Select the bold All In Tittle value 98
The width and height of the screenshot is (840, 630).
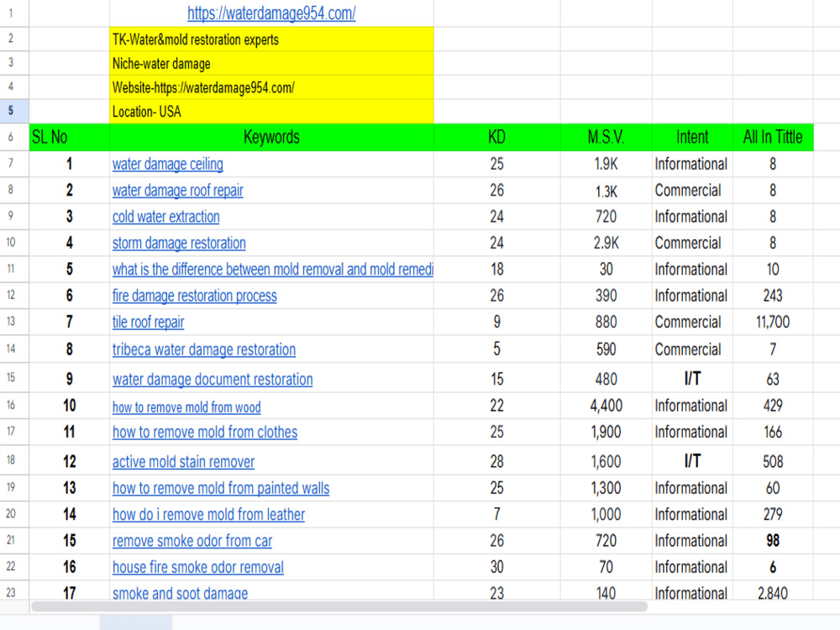tap(773, 540)
